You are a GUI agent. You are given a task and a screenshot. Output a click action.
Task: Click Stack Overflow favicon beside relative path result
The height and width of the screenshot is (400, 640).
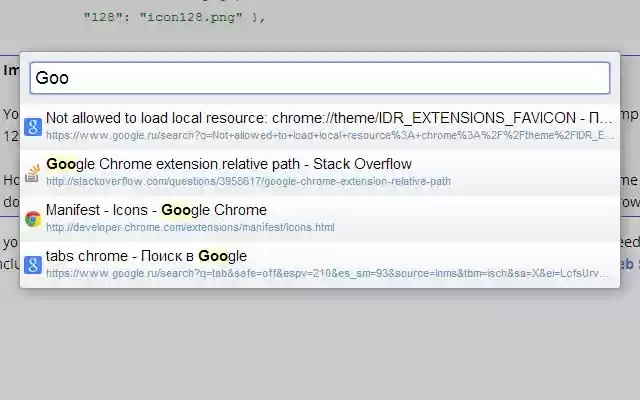point(33,173)
